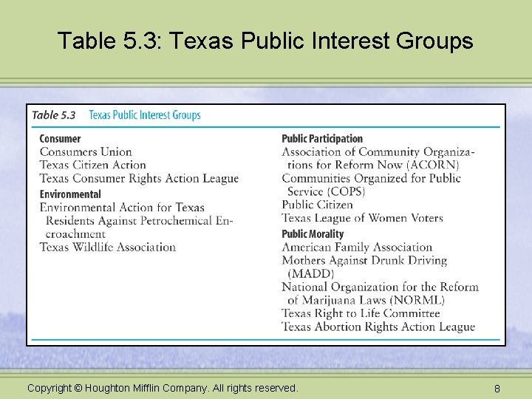
Task: Click 'Consumers Union' entry
Action: click(86, 151)
